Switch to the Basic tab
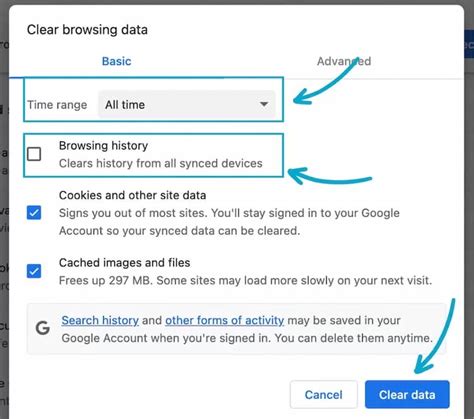This screenshot has height=419, width=474. tap(116, 61)
